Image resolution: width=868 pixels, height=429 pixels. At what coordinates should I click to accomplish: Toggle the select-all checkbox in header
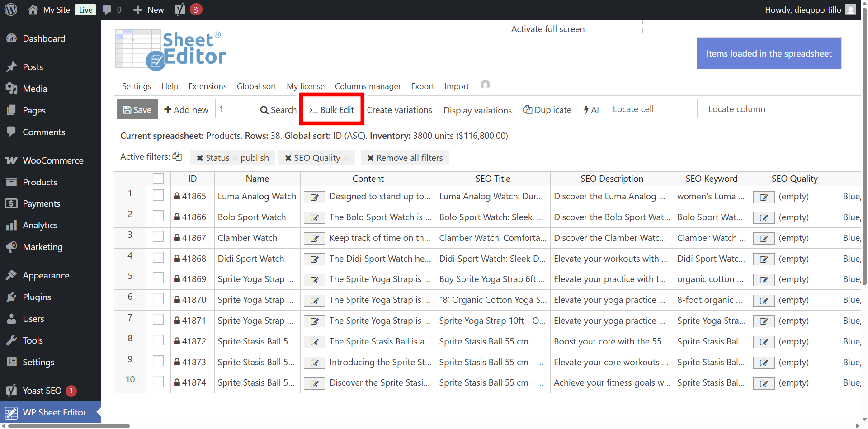158,179
